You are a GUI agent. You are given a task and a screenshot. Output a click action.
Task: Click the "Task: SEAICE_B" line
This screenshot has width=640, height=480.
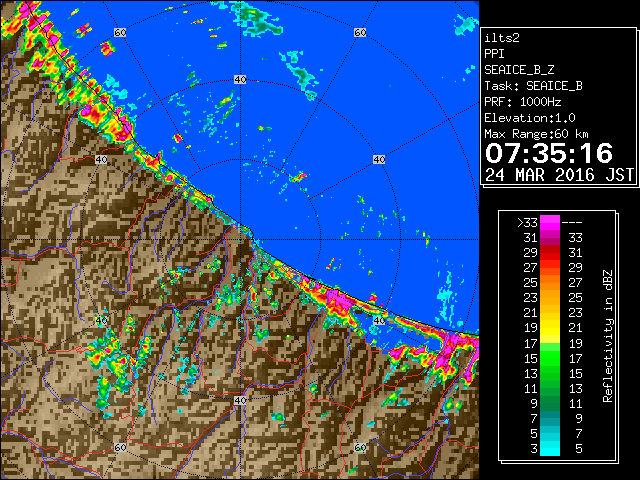pos(533,86)
